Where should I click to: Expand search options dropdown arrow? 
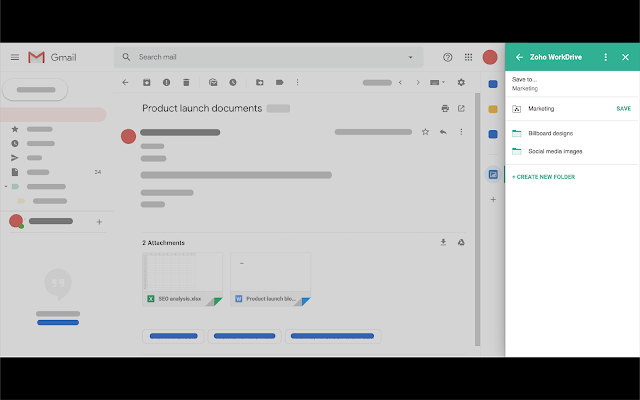(x=411, y=57)
